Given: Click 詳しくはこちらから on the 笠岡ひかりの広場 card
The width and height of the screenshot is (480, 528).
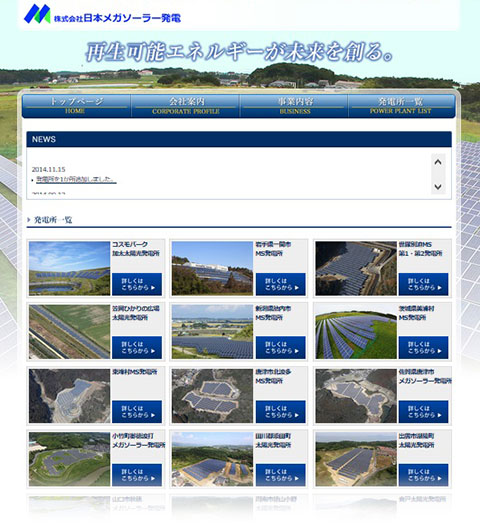Looking at the screenshot, I should point(137,348).
